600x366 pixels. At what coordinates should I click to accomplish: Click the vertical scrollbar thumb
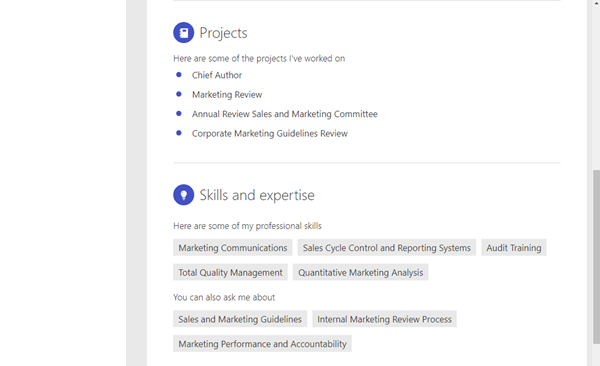[x=596, y=257]
